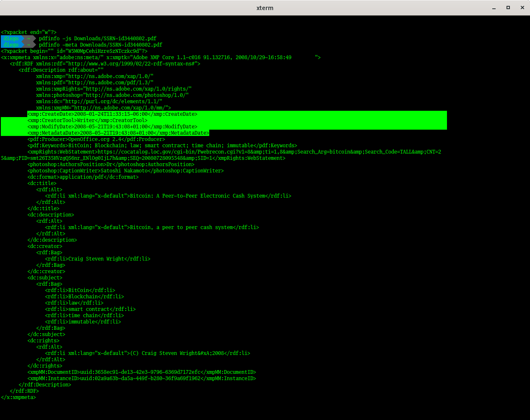Click the xmpMM:DocumentID uuid line
This screenshot has width=530, height=420.
point(142,372)
